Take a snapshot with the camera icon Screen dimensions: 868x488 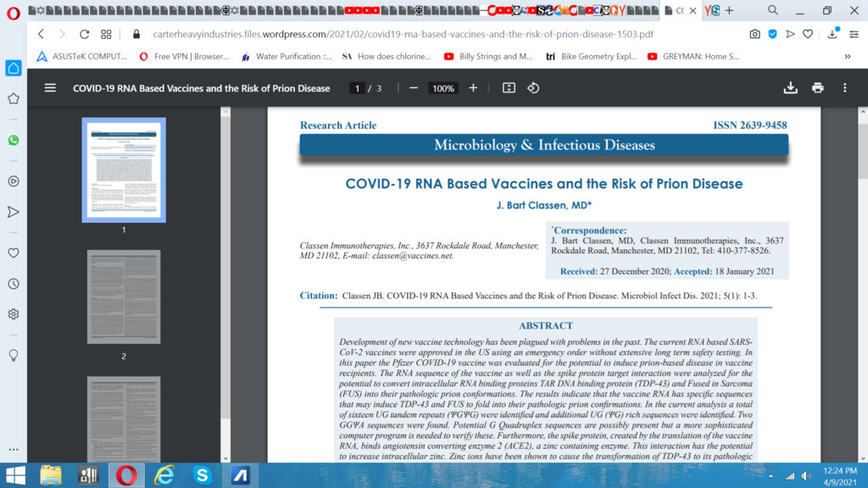[x=754, y=35]
